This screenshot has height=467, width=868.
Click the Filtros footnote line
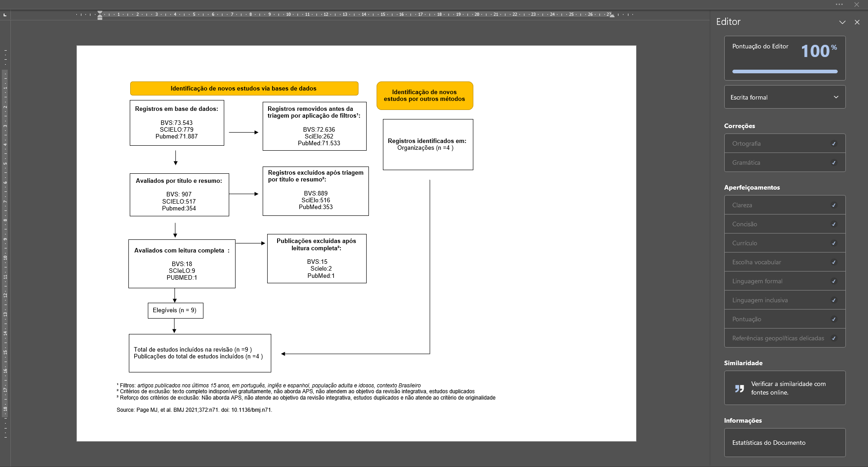tap(269, 386)
